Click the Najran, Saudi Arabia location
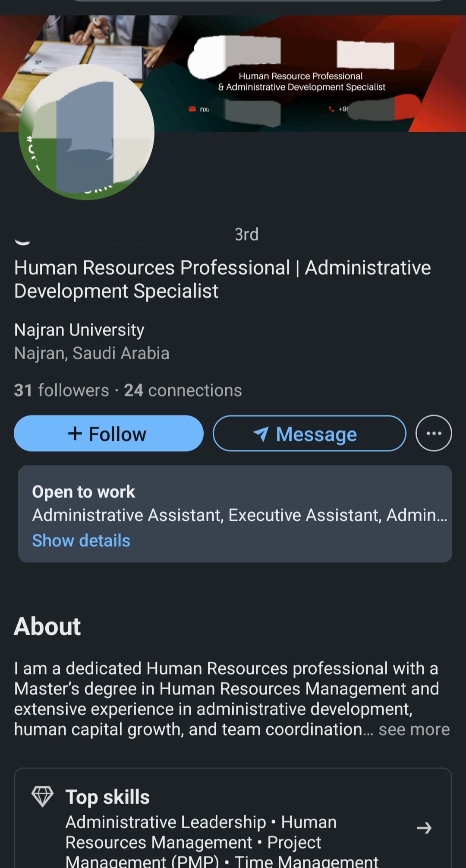 click(91, 353)
